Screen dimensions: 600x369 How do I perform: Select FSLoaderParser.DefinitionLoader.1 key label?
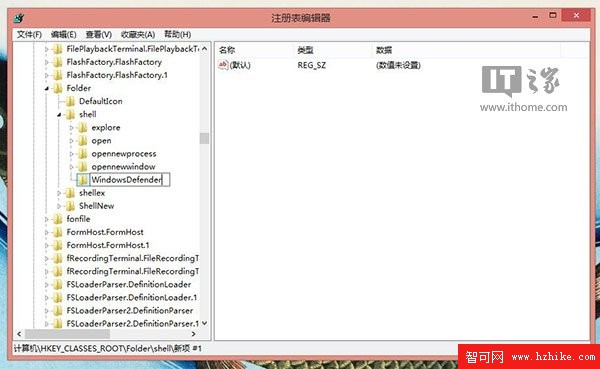pyautogui.click(x=132, y=297)
